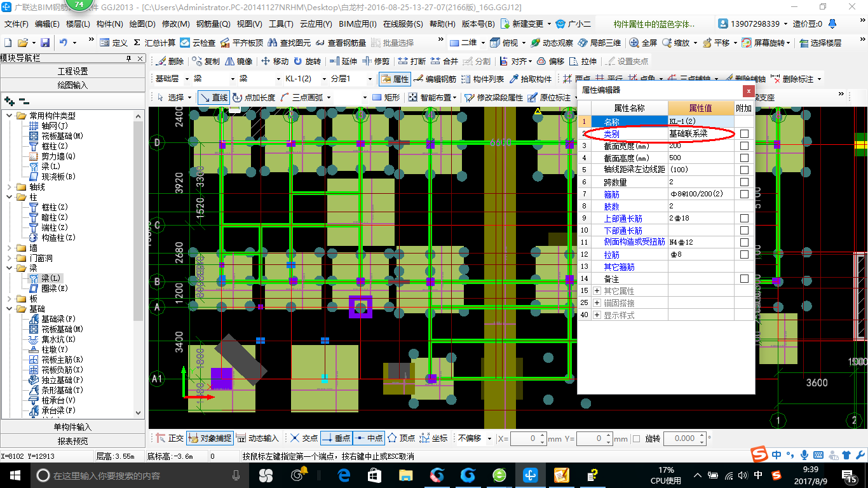The image size is (868, 488).
Task: Choose 复制 copy tool
Action: pyautogui.click(x=206, y=61)
